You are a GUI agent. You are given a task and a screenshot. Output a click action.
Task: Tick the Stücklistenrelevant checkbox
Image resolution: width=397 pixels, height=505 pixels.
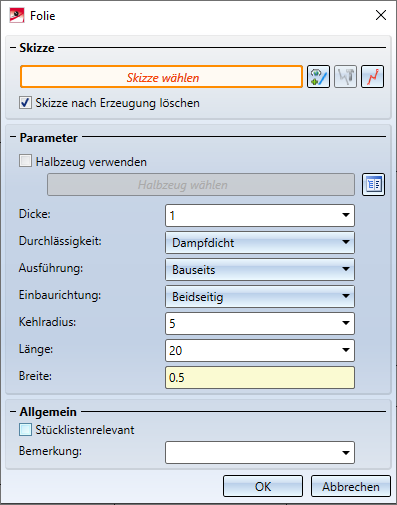(25, 430)
